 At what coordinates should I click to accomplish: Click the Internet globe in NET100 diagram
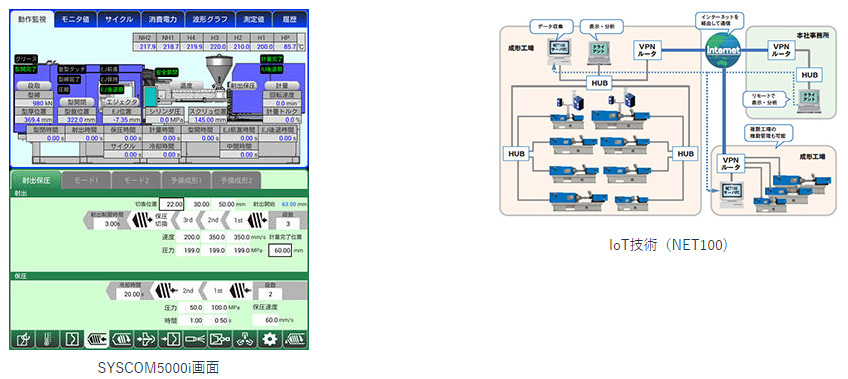[x=723, y=49]
